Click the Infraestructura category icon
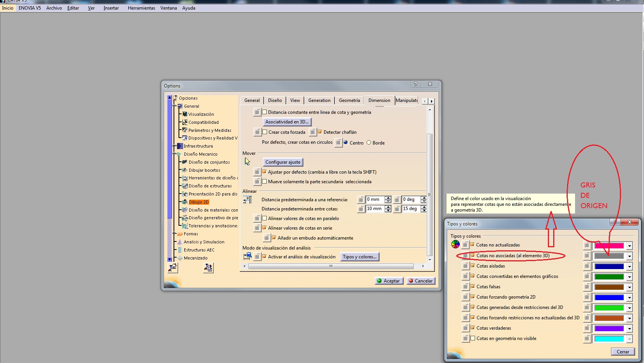 [x=180, y=146]
